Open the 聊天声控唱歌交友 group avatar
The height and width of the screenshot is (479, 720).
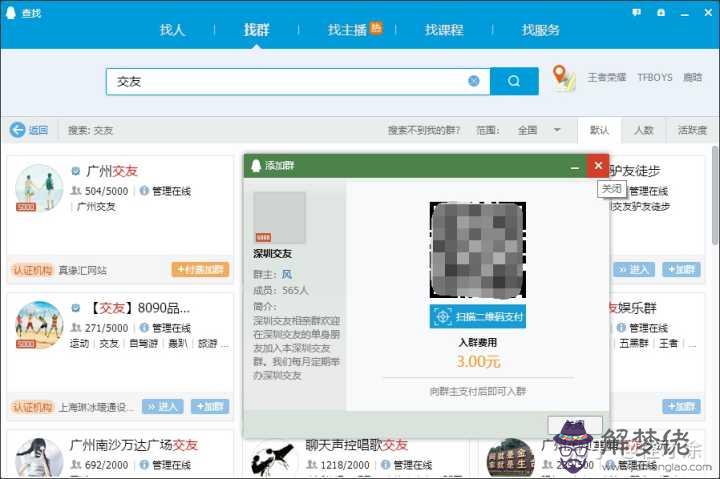pos(273,459)
